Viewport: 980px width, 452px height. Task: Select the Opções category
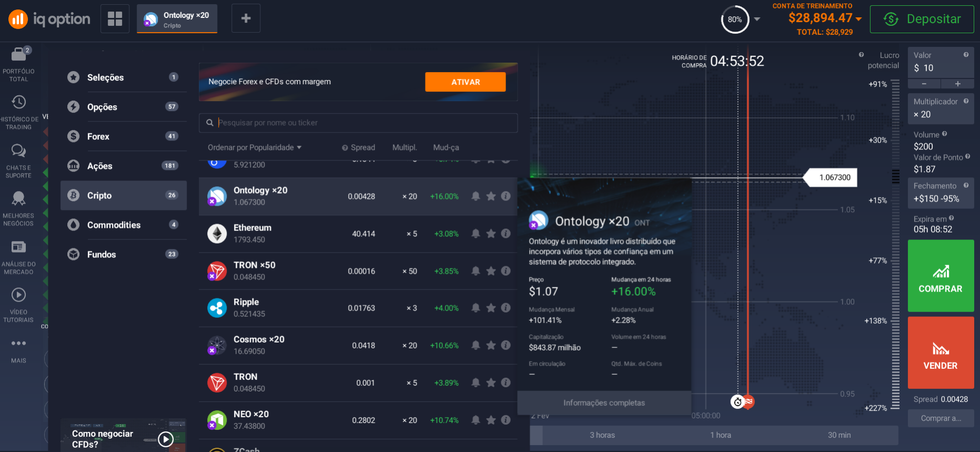pos(124,107)
